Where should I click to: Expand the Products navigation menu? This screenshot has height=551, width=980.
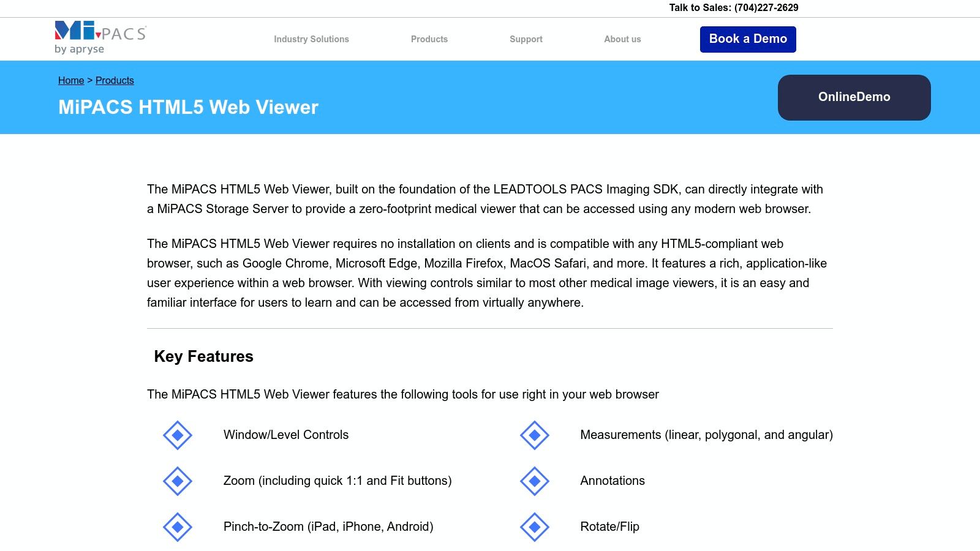pos(429,39)
